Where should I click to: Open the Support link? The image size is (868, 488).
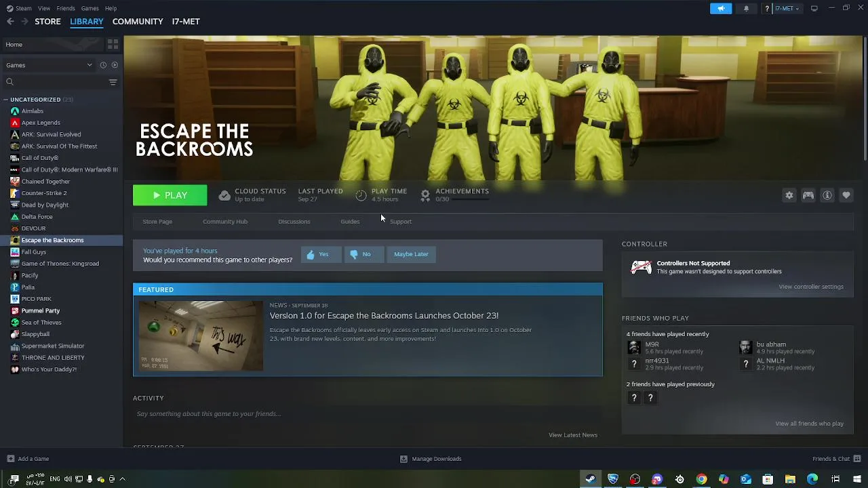(401, 222)
